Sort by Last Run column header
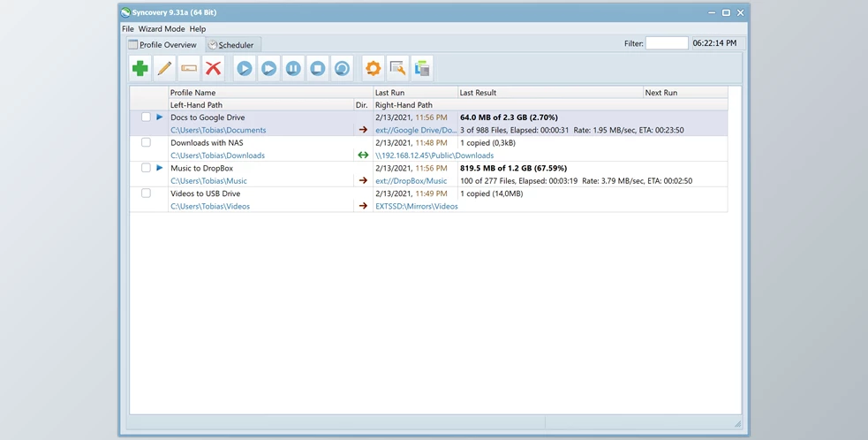 (416, 93)
